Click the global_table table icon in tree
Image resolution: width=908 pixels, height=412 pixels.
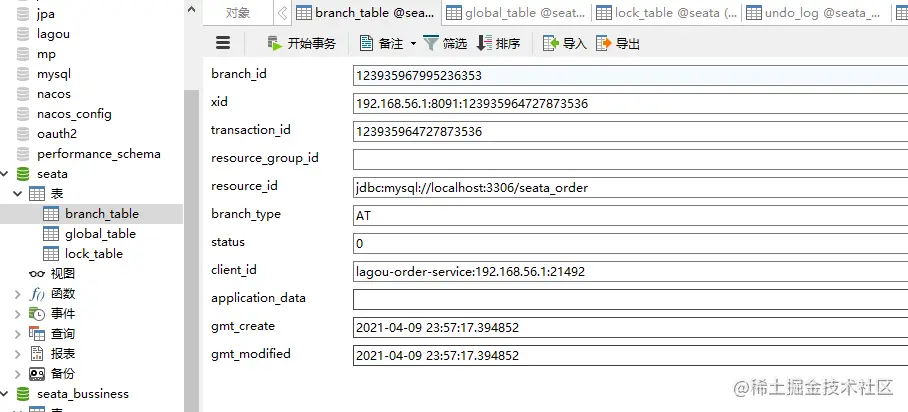[x=51, y=234]
